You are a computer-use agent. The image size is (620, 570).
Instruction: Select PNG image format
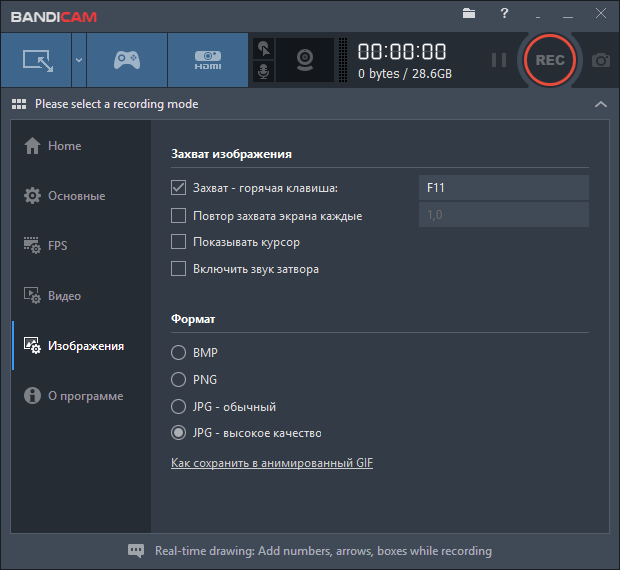(179, 380)
